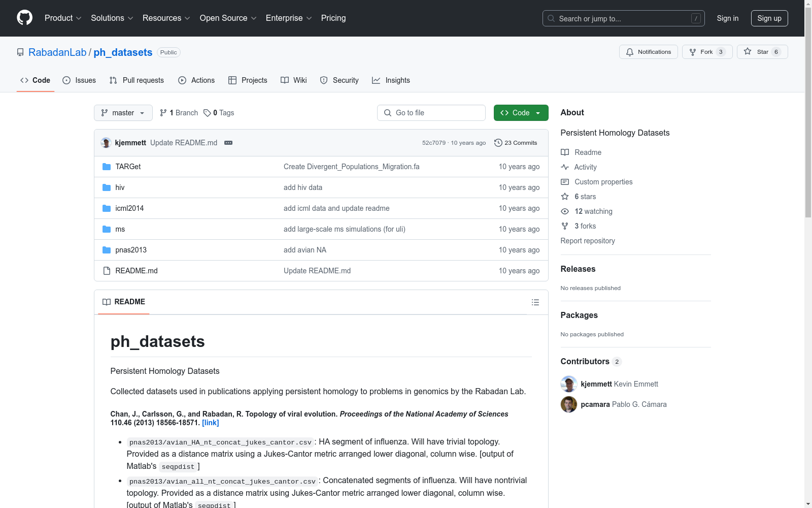Expand the Resources menu
This screenshot has height=508, width=812.
pos(166,18)
